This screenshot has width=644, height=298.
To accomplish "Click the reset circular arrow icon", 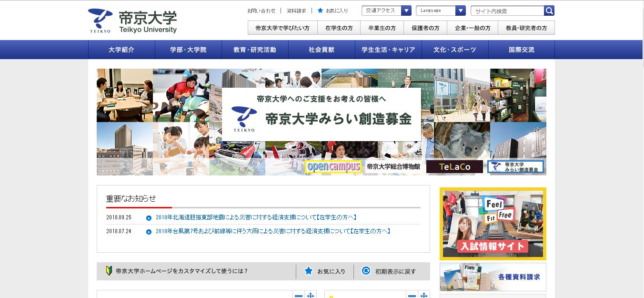I will pyautogui.click(x=366, y=271).
